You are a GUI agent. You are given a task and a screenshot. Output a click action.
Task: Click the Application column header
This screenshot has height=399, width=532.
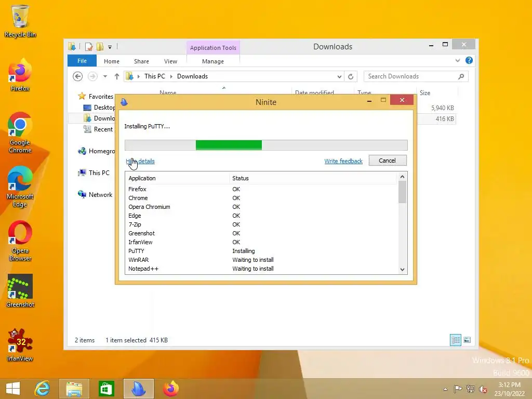pyautogui.click(x=178, y=178)
